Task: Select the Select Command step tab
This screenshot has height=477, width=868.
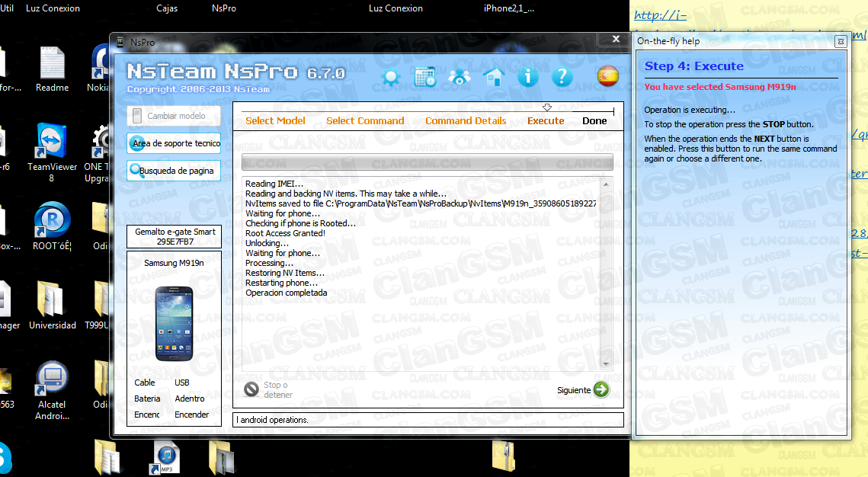Action: [365, 120]
